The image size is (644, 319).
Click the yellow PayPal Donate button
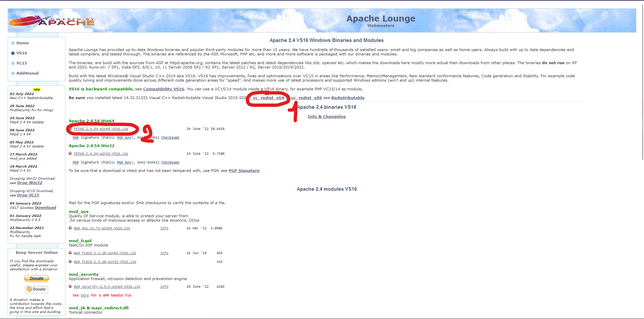(x=37, y=278)
